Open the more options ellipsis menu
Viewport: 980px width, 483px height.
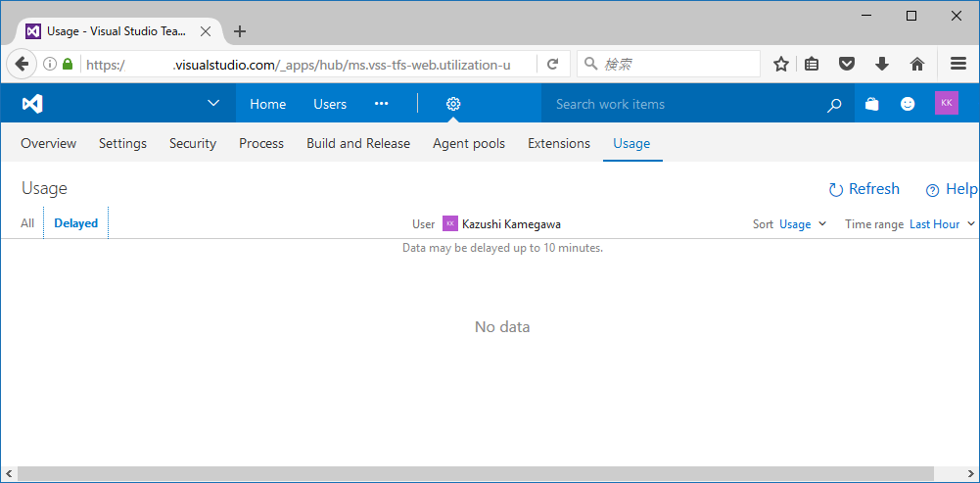click(x=381, y=104)
